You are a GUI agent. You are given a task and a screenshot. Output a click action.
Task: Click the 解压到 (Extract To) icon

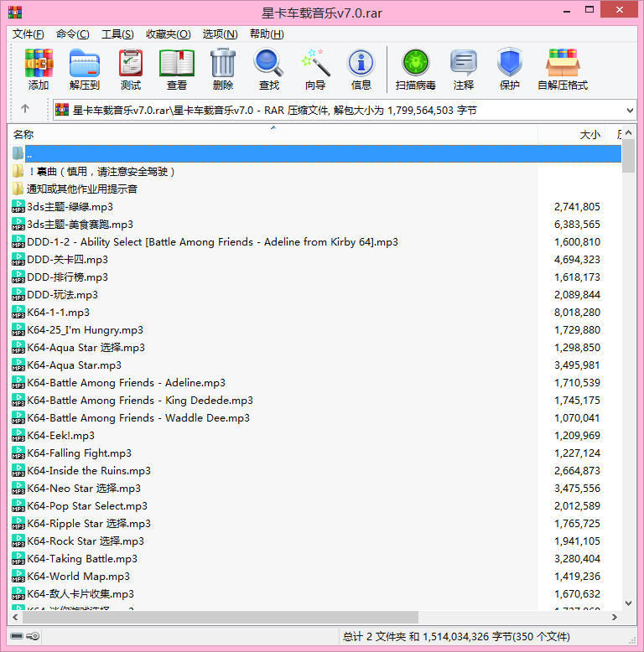pos(84,69)
